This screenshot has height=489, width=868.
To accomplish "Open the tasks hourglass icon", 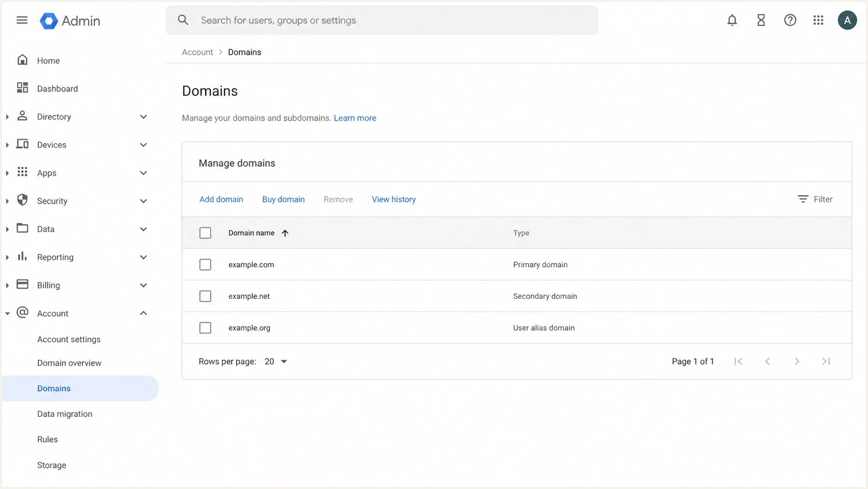I will click(761, 20).
